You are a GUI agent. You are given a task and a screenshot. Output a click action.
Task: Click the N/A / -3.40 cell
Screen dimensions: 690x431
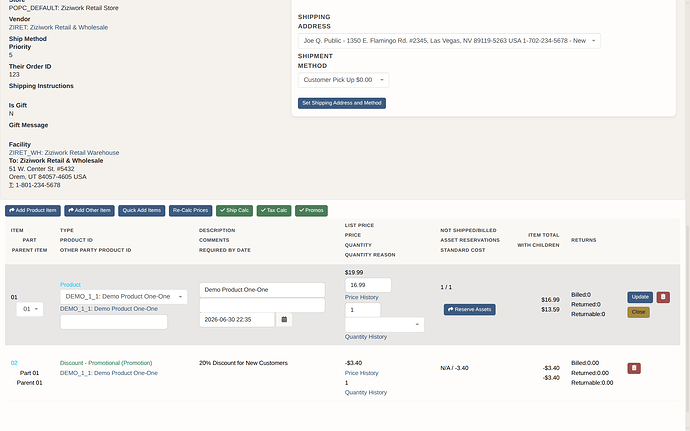click(455, 368)
